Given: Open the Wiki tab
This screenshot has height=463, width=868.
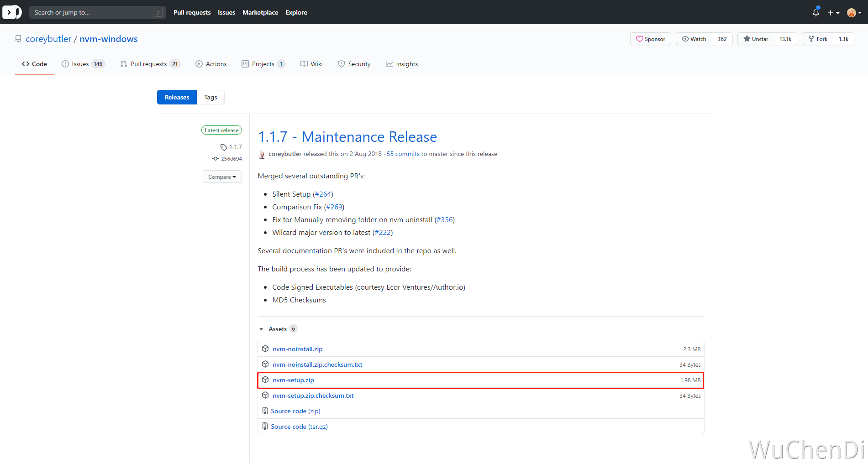Looking at the screenshot, I should [311, 64].
